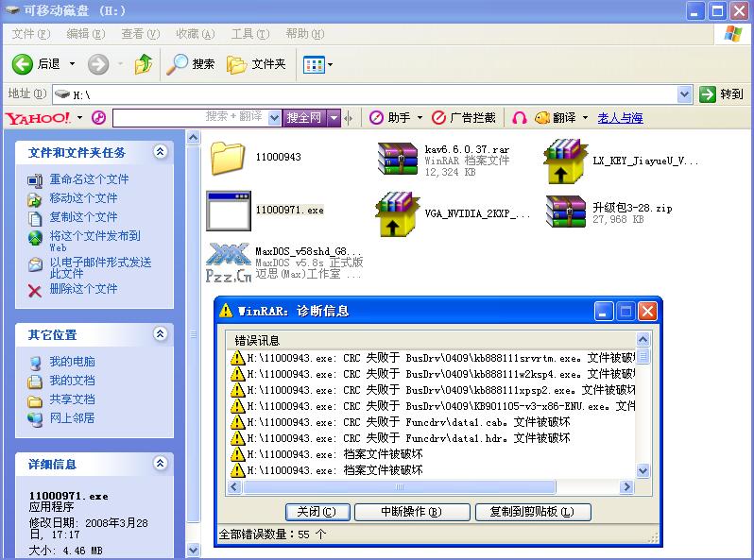The width and height of the screenshot is (754, 560).
Task: Open the 编辑 menu
Action: tap(86, 34)
